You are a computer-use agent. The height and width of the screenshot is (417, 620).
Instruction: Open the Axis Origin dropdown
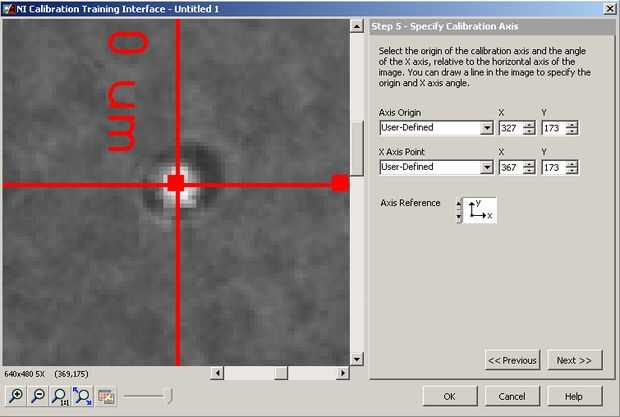pos(487,128)
